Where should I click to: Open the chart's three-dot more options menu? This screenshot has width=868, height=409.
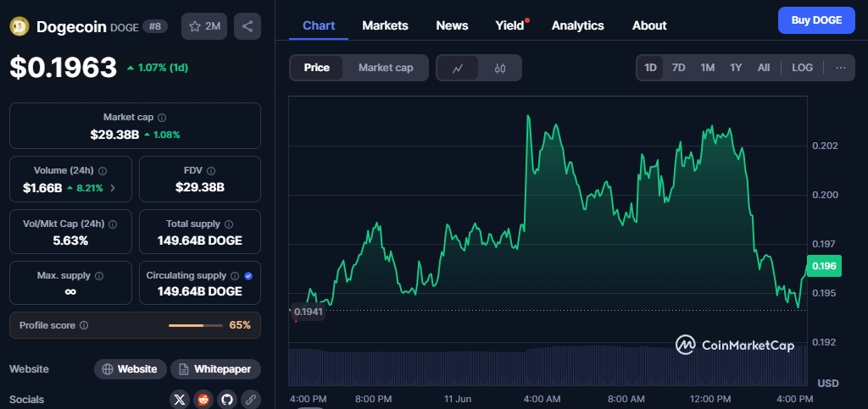[840, 68]
